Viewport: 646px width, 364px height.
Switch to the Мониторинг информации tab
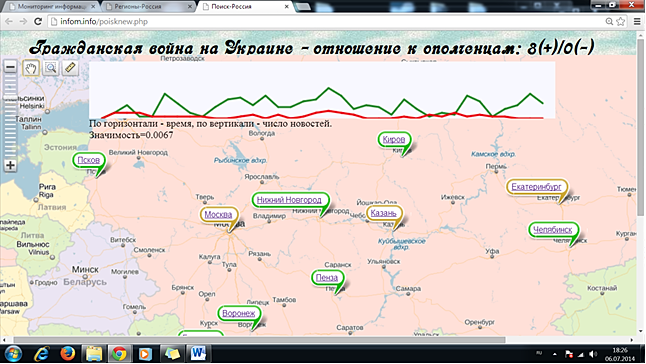(51, 7)
